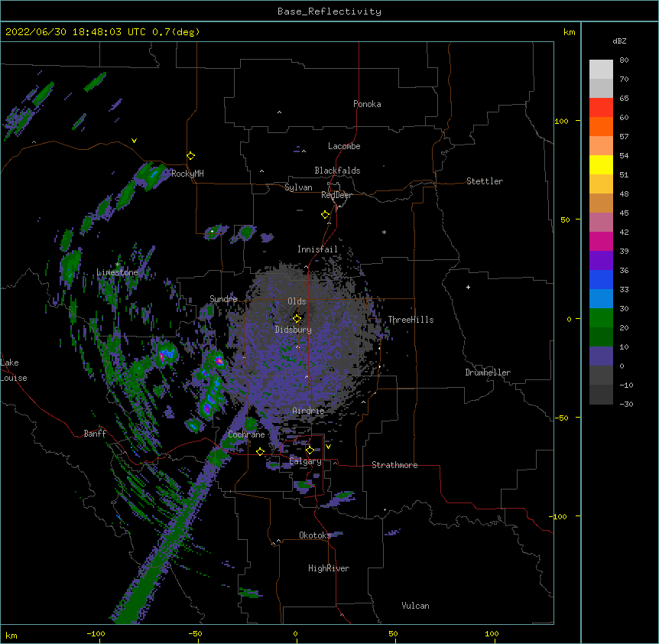Click the Base_Reflectivity title text

[x=329, y=11]
